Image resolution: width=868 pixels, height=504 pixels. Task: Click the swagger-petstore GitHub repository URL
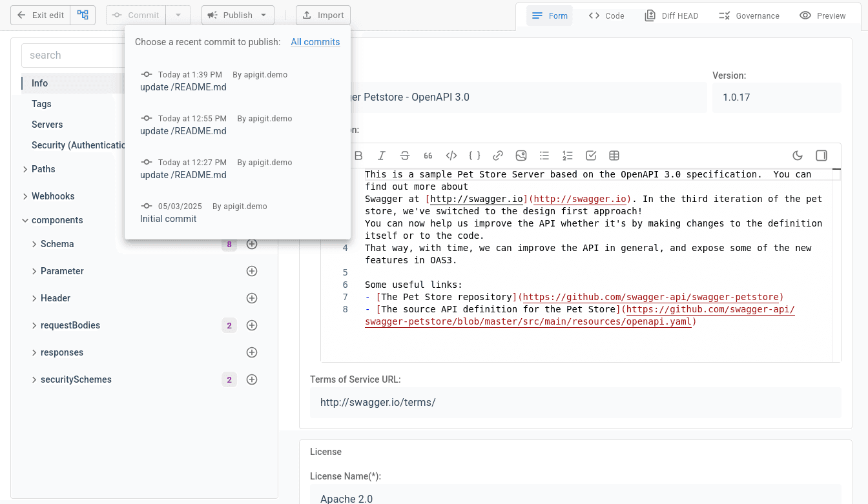[x=650, y=297]
